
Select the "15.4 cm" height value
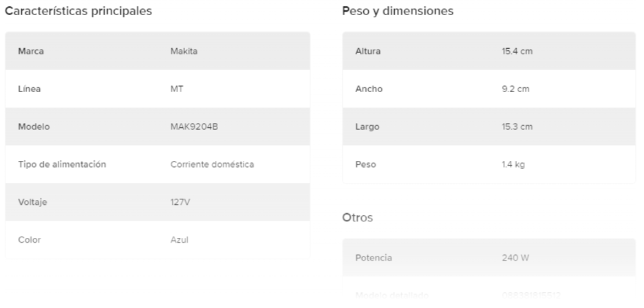click(x=517, y=52)
